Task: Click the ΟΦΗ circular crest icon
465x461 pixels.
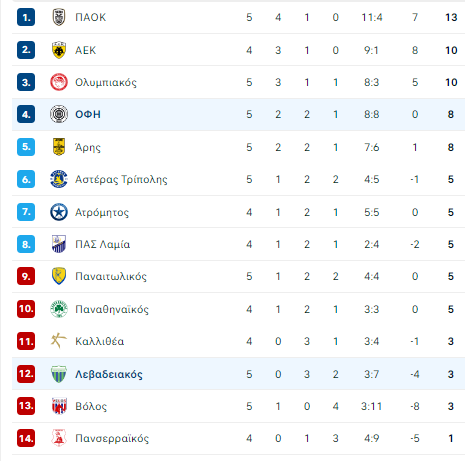Action: tap(59, 114)
